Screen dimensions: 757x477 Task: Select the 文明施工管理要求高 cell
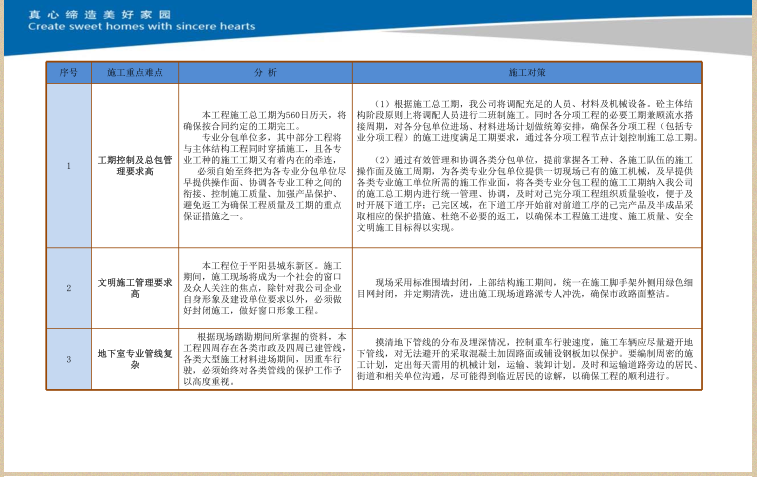click(135, 288)
